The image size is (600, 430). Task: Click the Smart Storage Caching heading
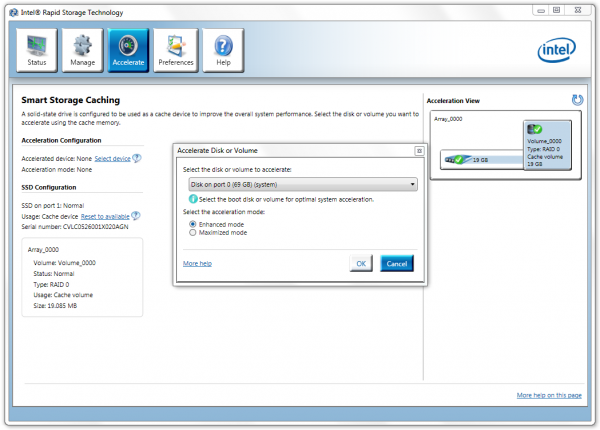coord(71,100)
